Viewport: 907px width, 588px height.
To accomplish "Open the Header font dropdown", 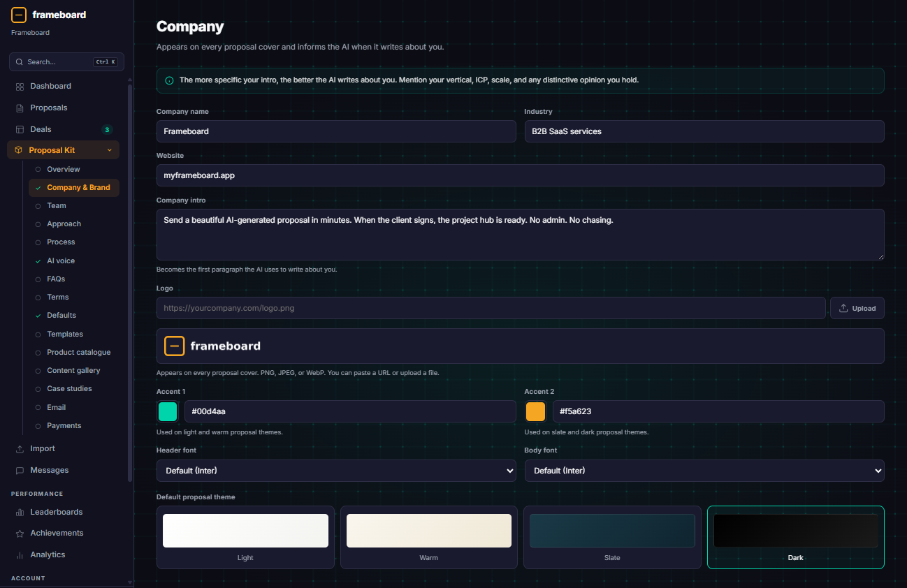I will (x=336, y=471).
